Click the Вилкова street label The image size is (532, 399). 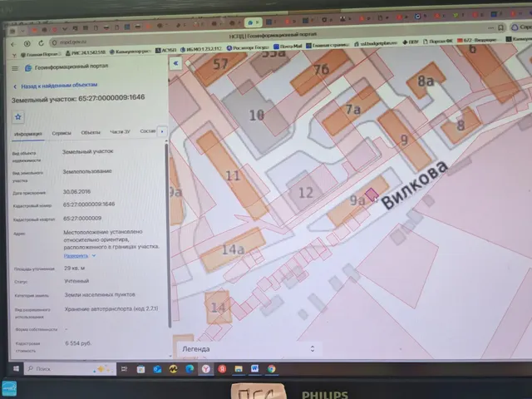click(x=414, y=185)
